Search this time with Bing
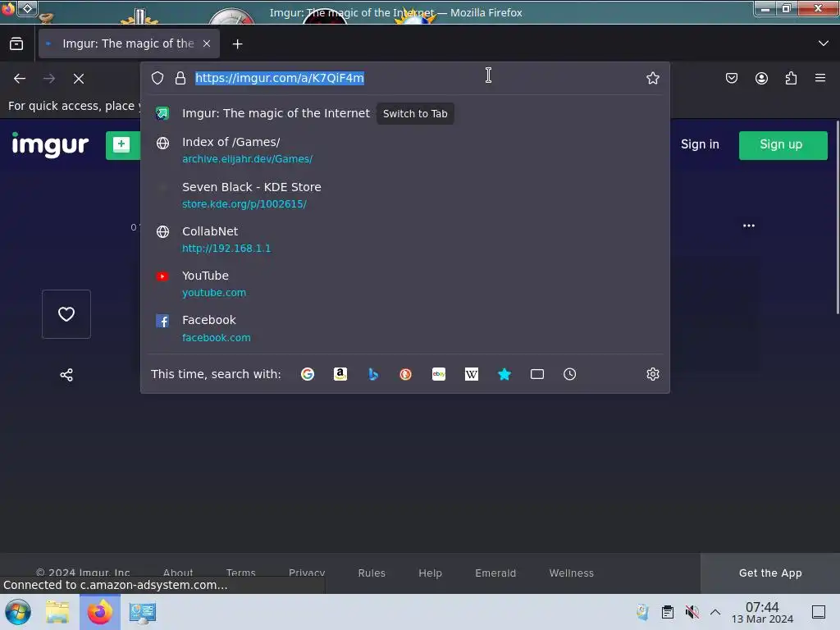The image size is (840, 630). [x=373, y=374]
